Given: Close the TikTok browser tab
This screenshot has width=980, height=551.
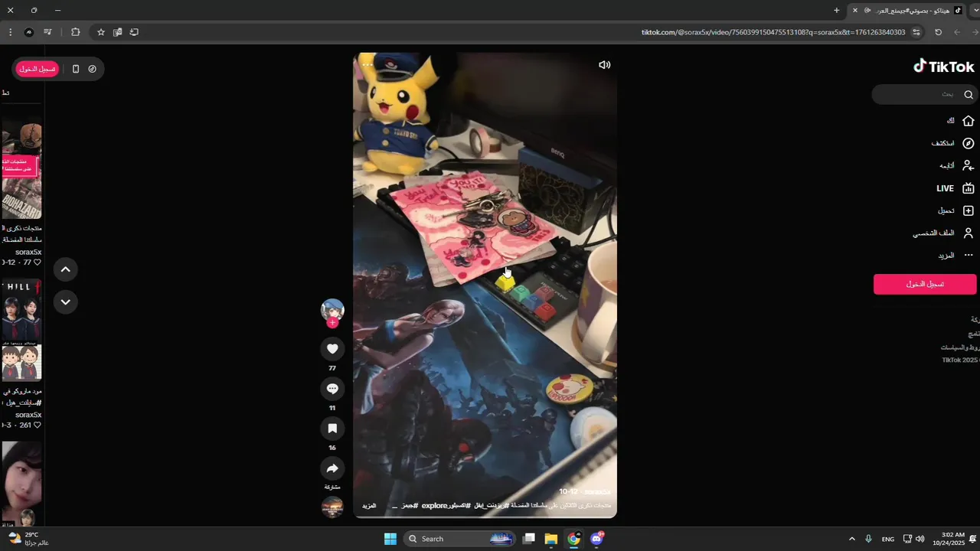Looking at the screenshot, I should [x=855, y=11].
